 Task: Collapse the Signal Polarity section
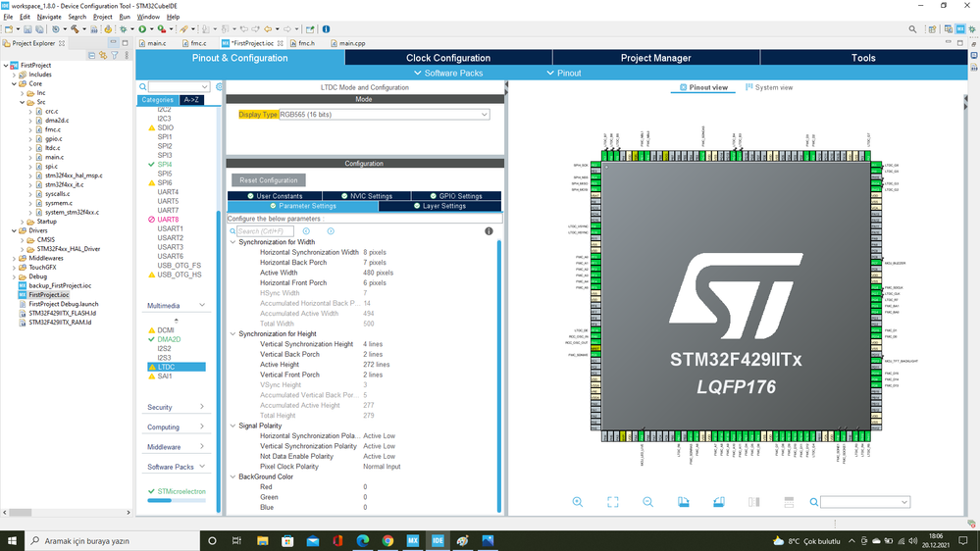click(x=232, y=426)
